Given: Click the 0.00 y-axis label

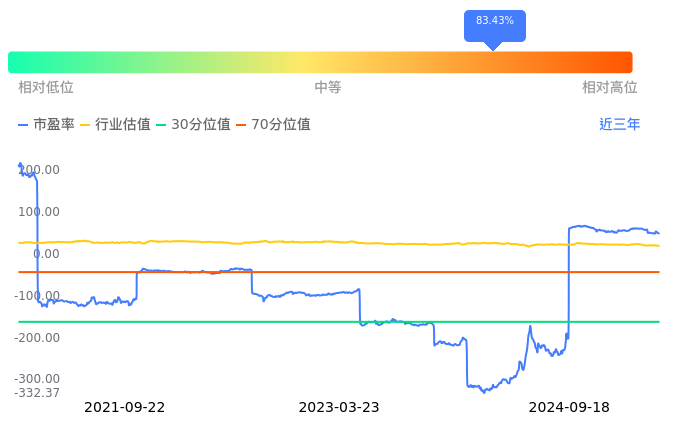Looking at the screenshot, I should 46,254.
